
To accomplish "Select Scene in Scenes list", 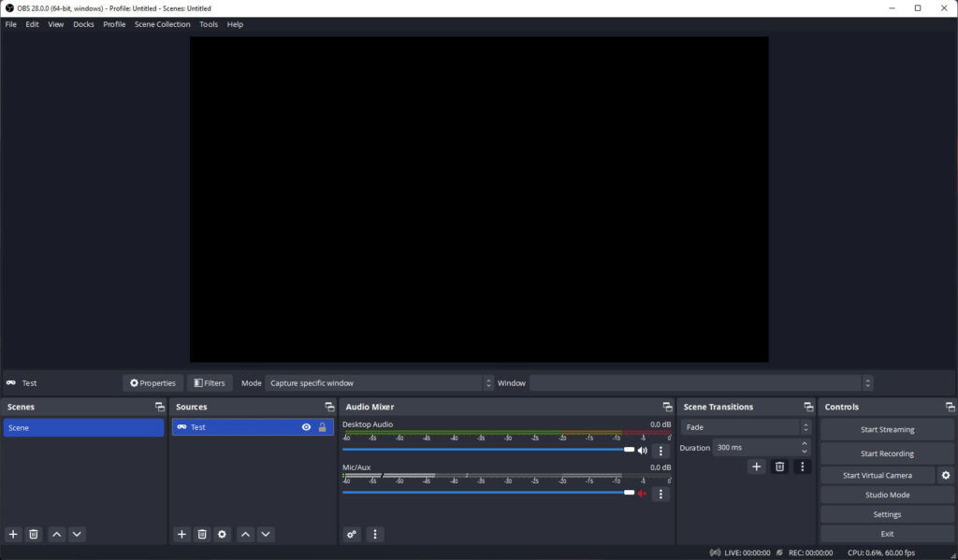I will [x=83, y=427].
